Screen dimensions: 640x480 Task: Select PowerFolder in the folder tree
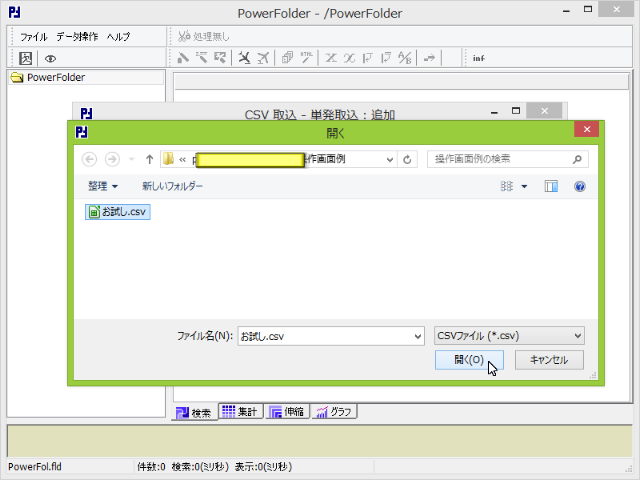(x=56, y=78)
